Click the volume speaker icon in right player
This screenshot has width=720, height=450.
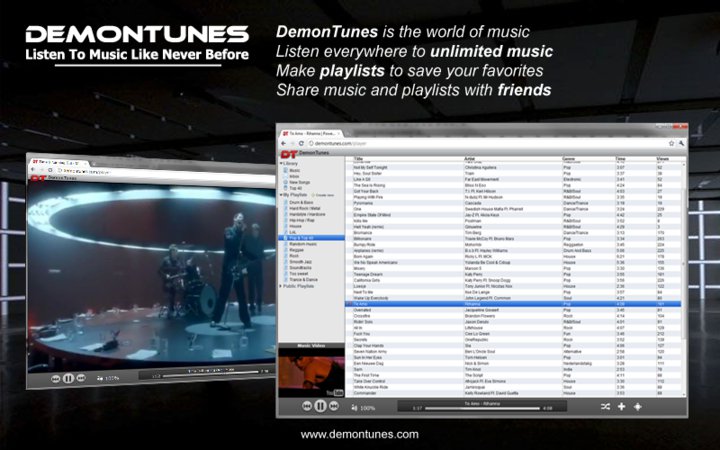pyautogui.click(x=354, y=408)
